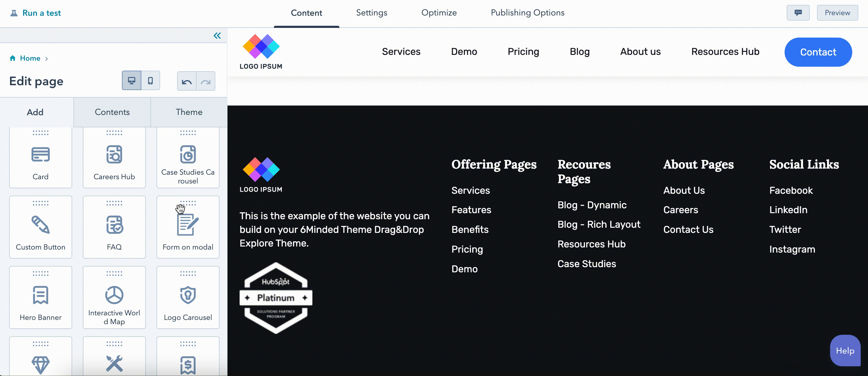Click the Demo link in footer
Screen dimensions: 868x376
(464, 269)
